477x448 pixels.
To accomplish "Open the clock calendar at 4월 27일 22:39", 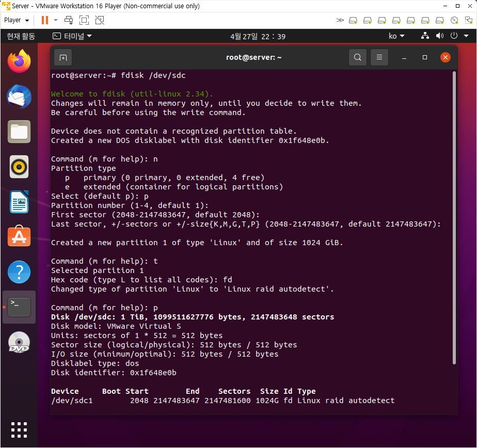I will click(x=258, y=37).
